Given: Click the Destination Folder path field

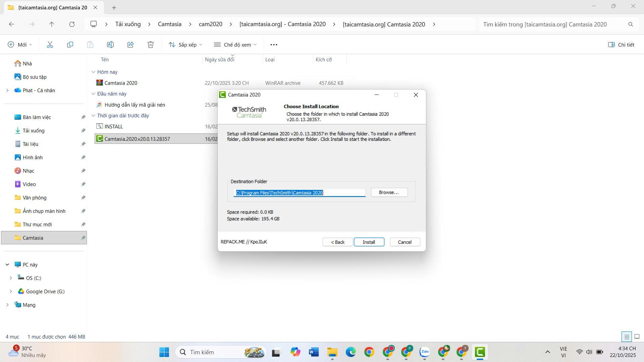Looking at the screenshot, I should [x=299, y=193].
